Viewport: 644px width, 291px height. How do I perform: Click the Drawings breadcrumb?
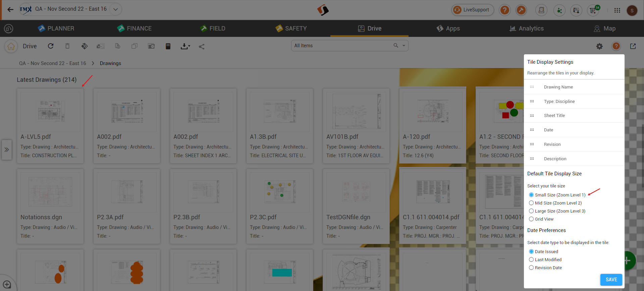tap(110, 63)
